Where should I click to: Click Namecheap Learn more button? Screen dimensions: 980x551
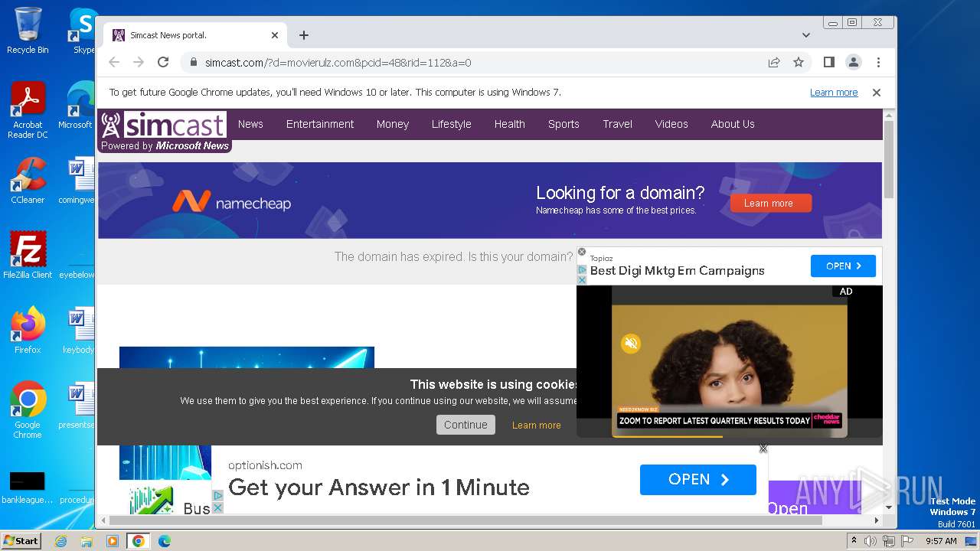pyautogui.click(x=770, y=203)
